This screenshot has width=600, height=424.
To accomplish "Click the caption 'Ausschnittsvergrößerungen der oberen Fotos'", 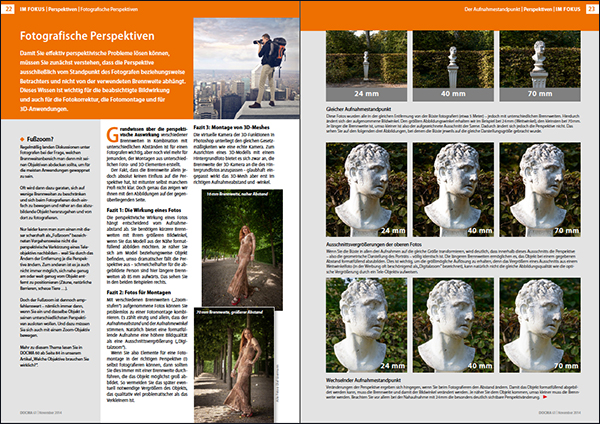I will (x=374, y=244).
